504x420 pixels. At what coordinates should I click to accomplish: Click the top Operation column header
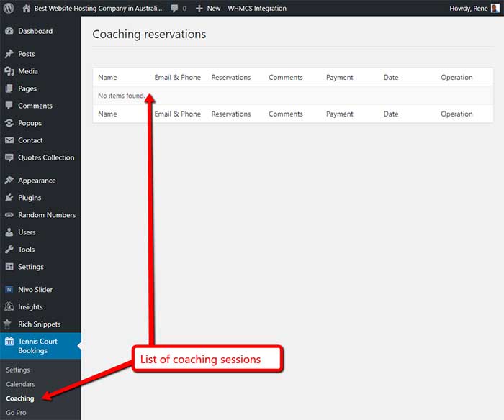[x=456, y=78]
